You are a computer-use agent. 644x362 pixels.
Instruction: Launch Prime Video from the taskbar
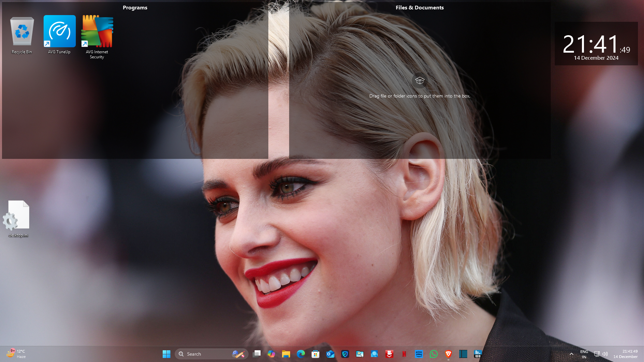point(419,354)
